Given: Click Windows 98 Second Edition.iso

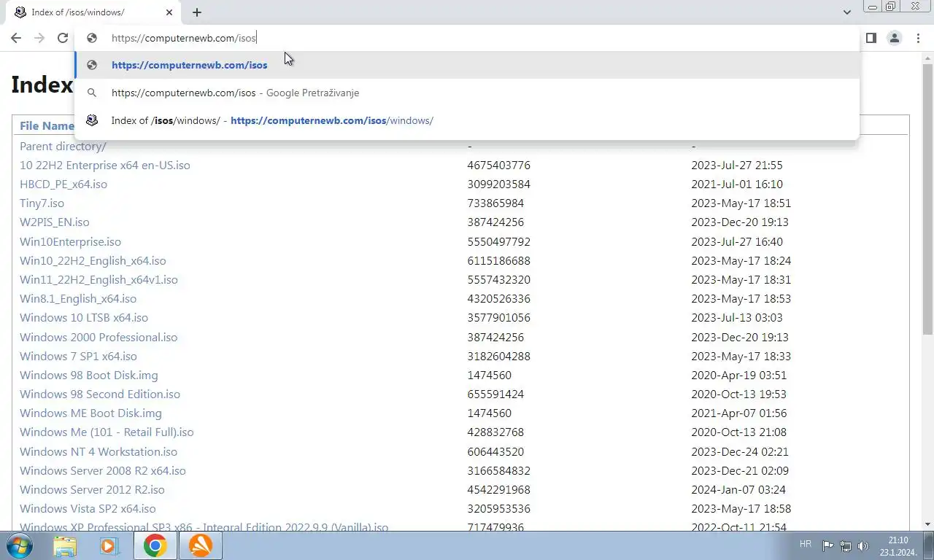Looking at the screenshot, I should [100, 394].
